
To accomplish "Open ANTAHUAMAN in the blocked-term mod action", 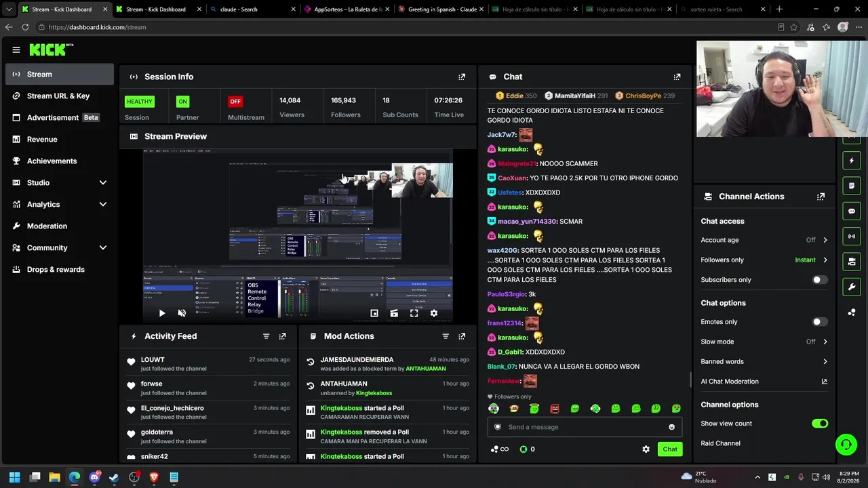I will click(x=426, y=369).
